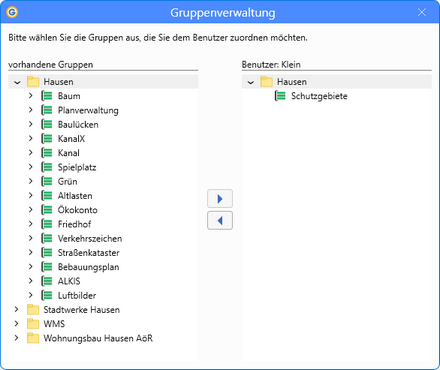Select the Baum row text
Viewport: 440px width, 370px height.
point(69,96)
